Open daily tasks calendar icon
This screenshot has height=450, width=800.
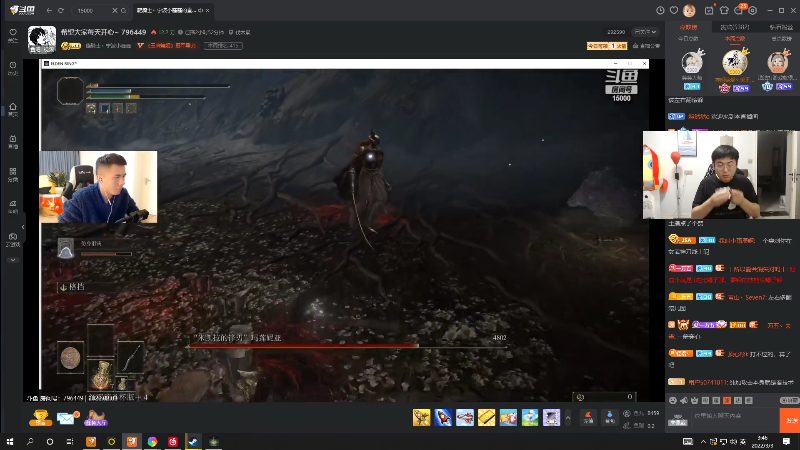tap(709, 10)
